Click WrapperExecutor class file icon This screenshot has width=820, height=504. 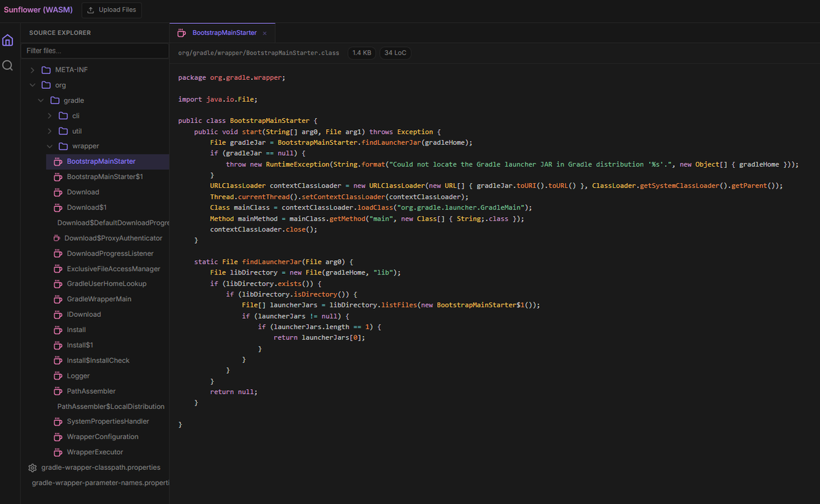(58, 452)
